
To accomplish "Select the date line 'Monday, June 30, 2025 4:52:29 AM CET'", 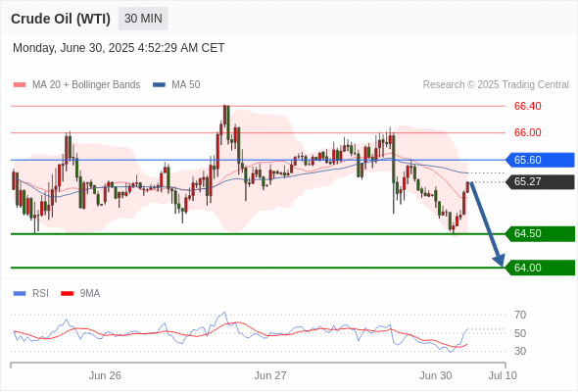I will coord(119,48).
